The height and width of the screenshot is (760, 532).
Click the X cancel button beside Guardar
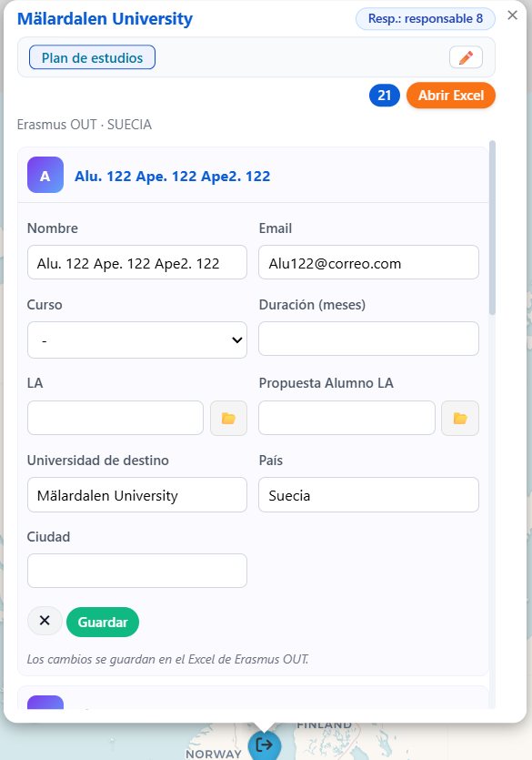(x=45, y=621)
